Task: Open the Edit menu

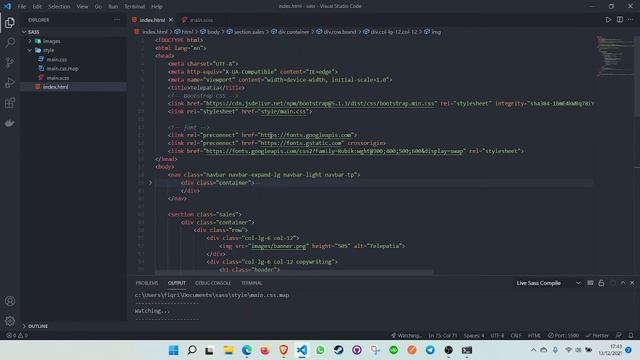Action: tap(37, 7)
